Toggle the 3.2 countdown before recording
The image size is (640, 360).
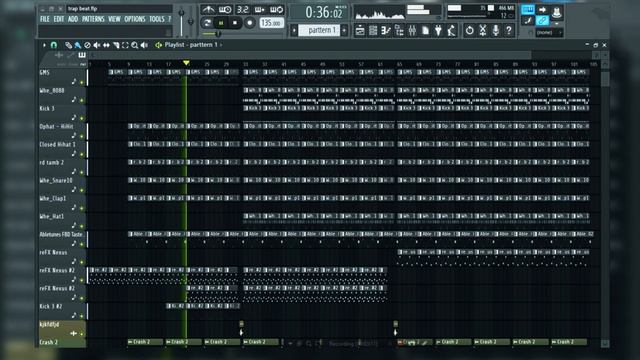(x=242, y=9)
